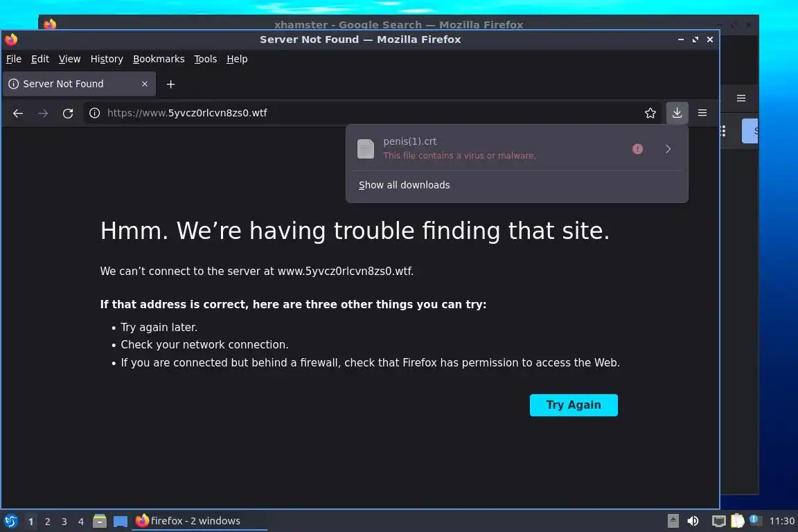Open the Tools menu
The image size is (798, 532).
(206, 59)
